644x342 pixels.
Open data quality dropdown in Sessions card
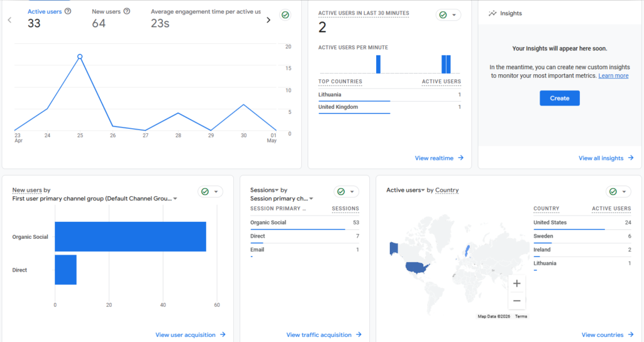[347, 192]
